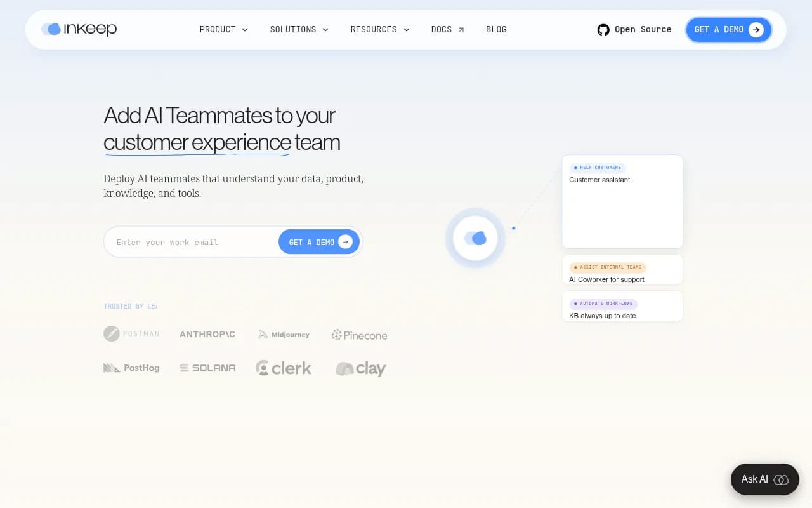Image resolution: width=812 pixels, height=508 pixels.
Task: Click the arrow icon in the email form button
Action: coord(345,242)
